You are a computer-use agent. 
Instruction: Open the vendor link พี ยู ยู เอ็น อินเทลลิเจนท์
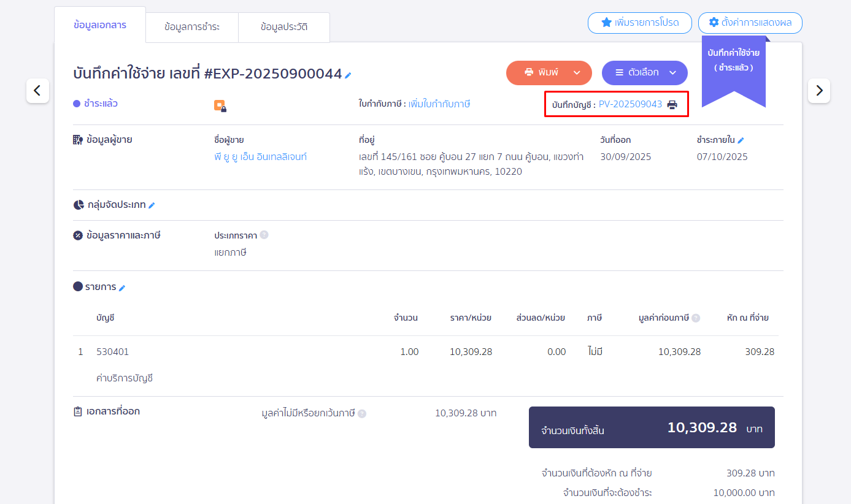[260, 157]
